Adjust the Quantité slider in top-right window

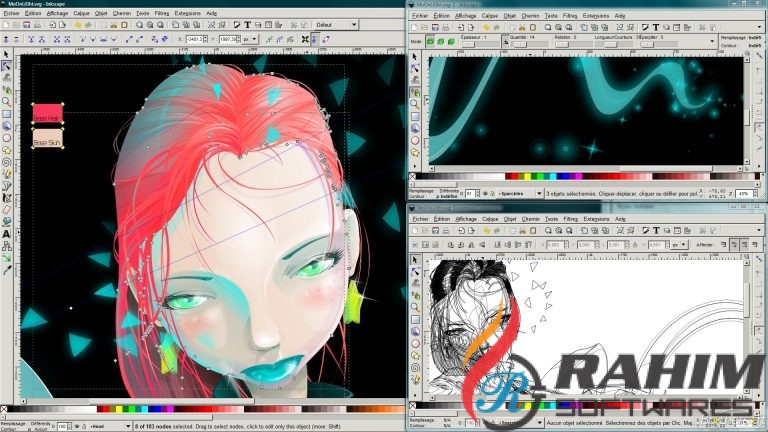point(527,44)
